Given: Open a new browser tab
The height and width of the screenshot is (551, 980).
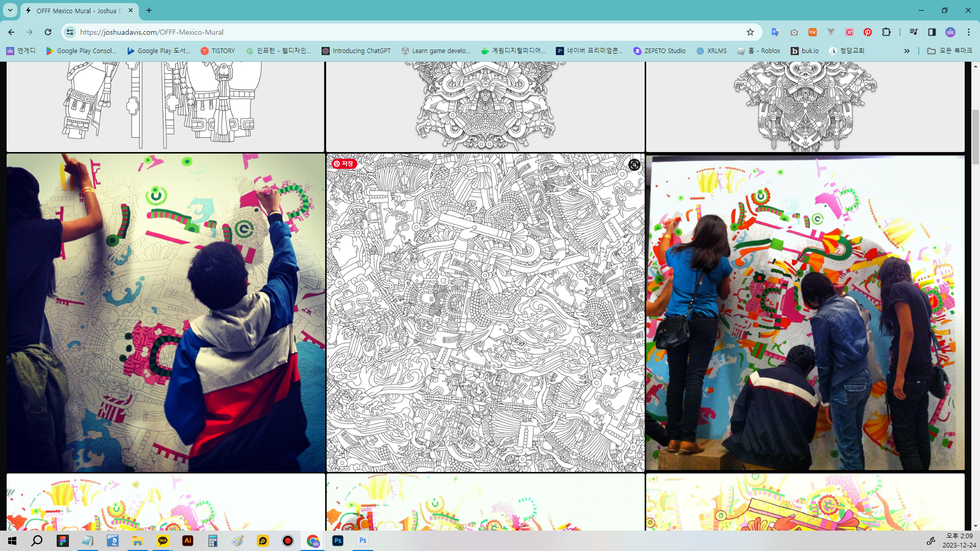Looking at the screenshot, I should point(149,10).
